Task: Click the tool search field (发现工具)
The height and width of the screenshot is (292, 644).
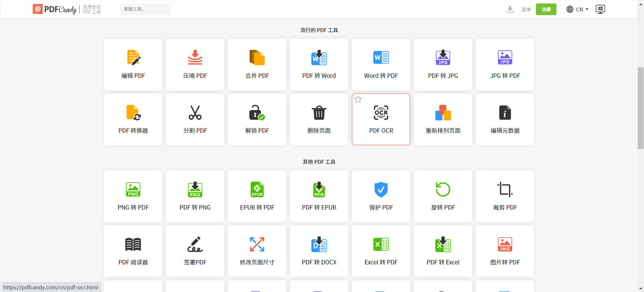Action: (145, 9)
